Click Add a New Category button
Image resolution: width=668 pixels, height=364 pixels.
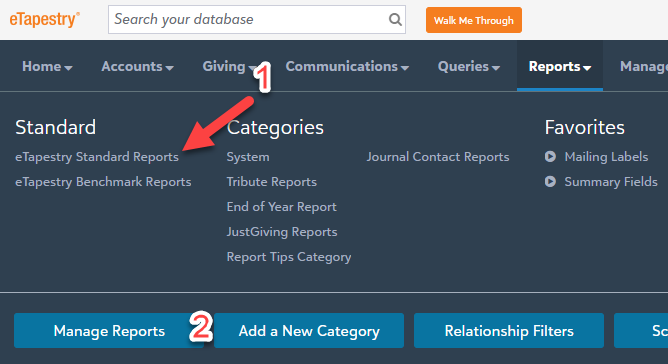pyautogui.click(x=309, y=331)
